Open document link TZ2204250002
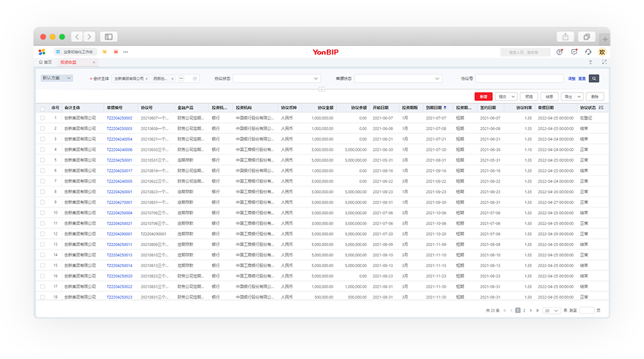Image resolution: width=644 pixels, height=359 pixels. point(119,118)
